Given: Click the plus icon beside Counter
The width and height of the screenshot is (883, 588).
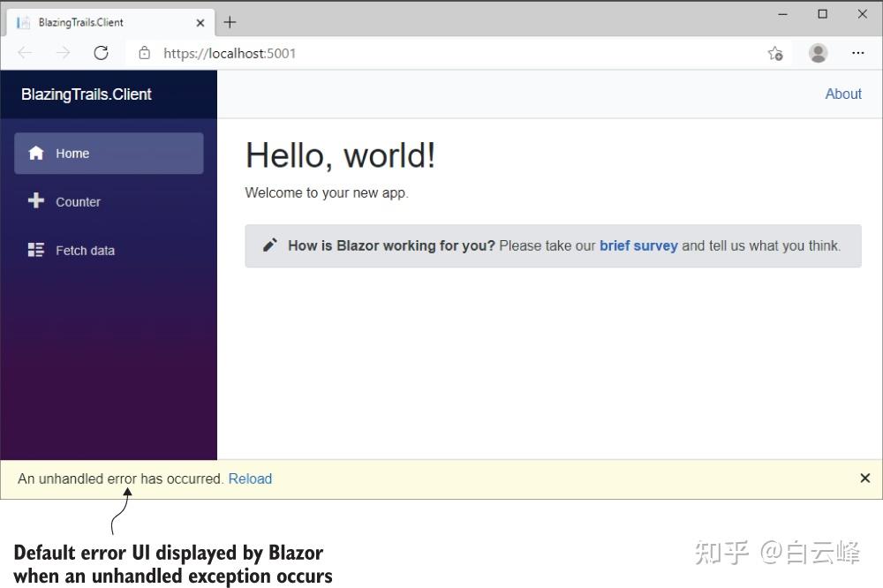Looking at the screenshot, I should (x=35, y=201).
